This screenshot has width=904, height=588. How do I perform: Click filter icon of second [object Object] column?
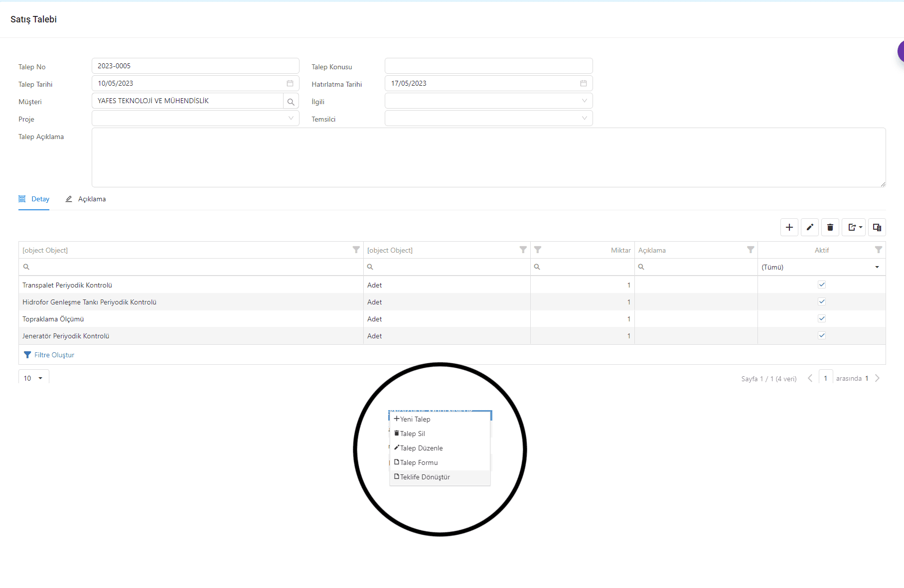(x=523, y=250)
